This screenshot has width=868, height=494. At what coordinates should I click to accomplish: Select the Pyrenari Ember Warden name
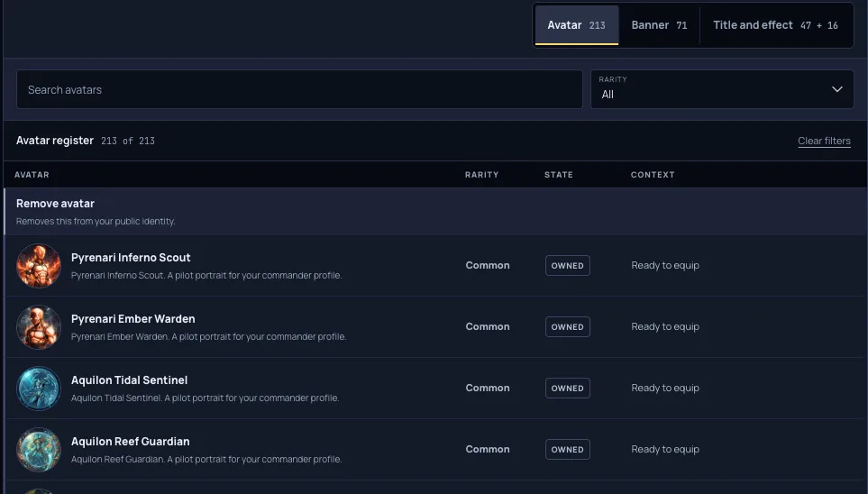coord(132,319)
